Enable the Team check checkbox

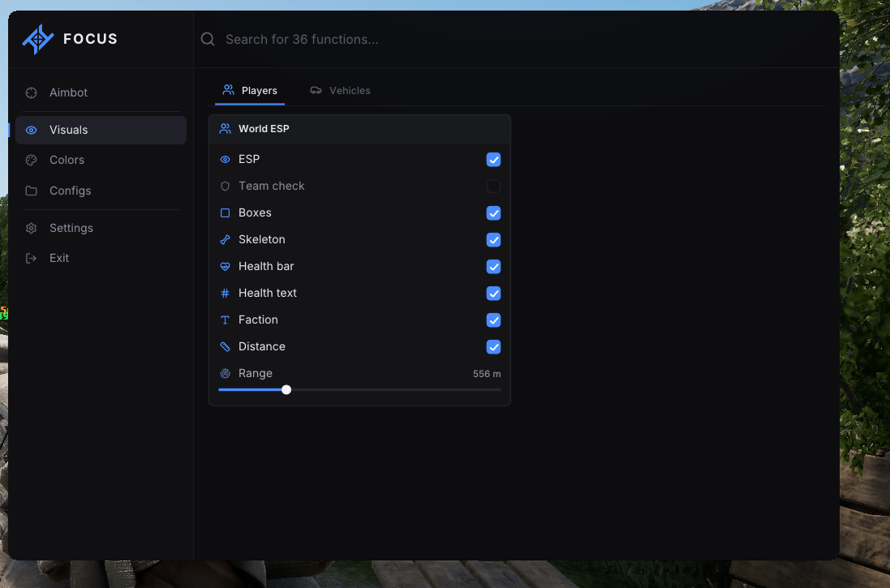[493, 187]
